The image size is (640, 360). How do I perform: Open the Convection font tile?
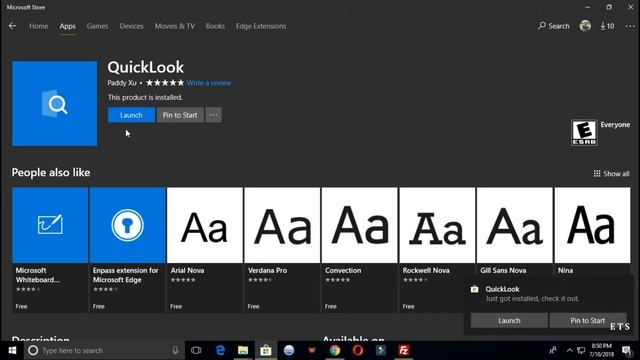point(359,250)
